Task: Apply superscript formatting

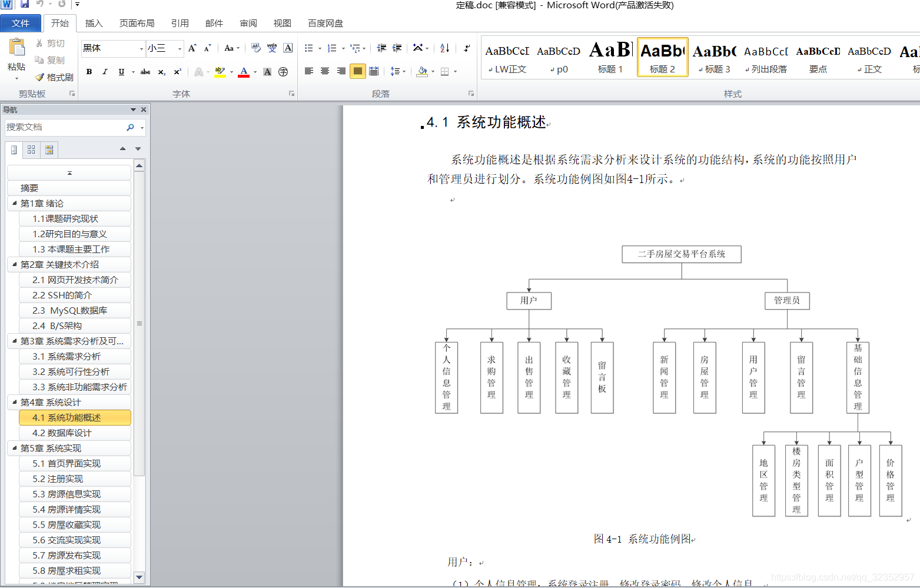Action: click(177, 72)
